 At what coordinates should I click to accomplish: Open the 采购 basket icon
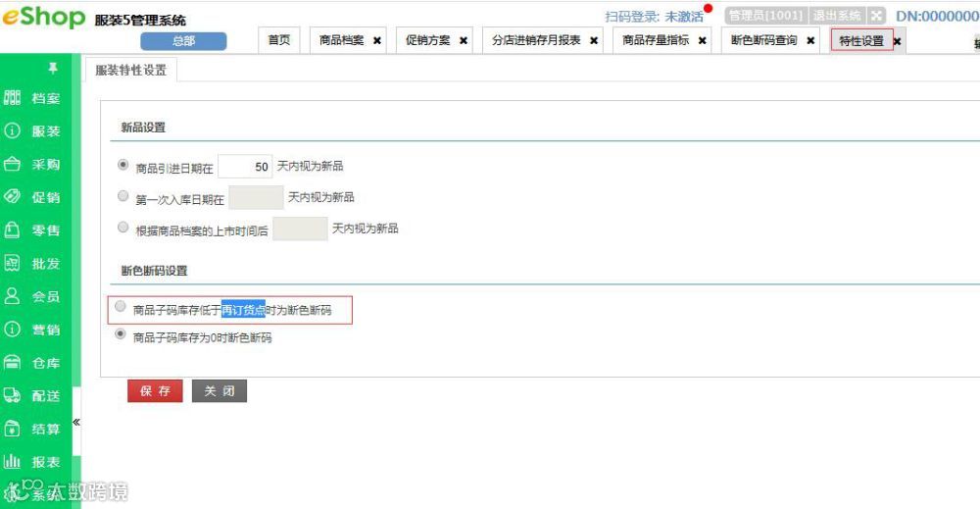click(12, 164)
